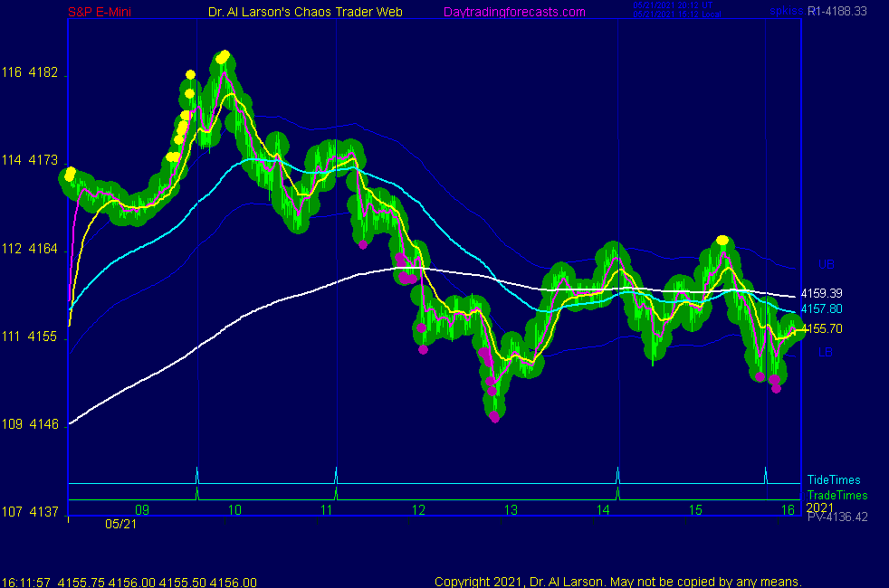Click the cyan '4157.80' moving average value
This screenshot has height=588, width=889.
821,308
